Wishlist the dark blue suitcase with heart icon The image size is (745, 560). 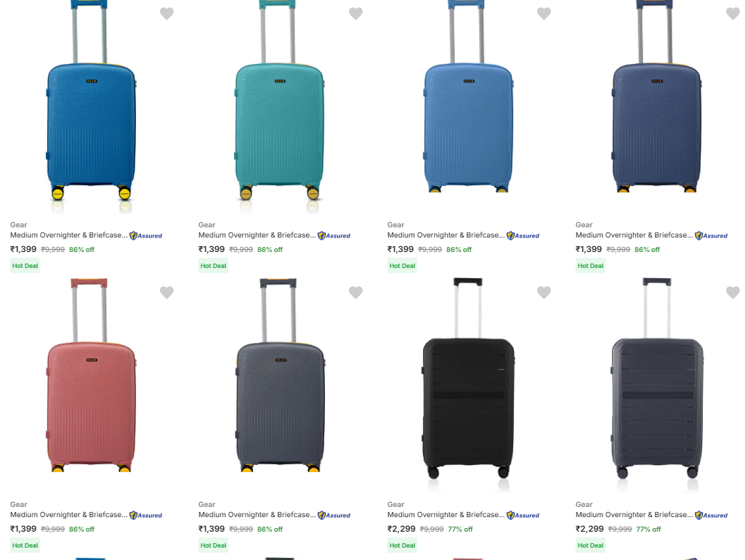(167, 14)
